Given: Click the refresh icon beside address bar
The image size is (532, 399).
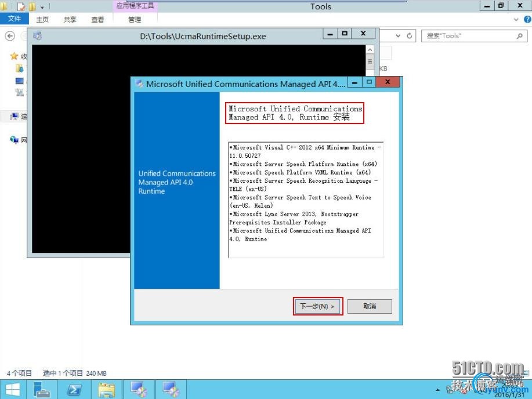Looking at the screenshot, I should [410, 35].
